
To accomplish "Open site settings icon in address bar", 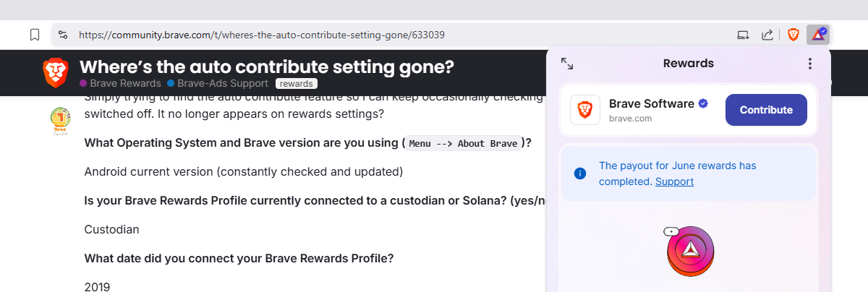I will (63, 35).
